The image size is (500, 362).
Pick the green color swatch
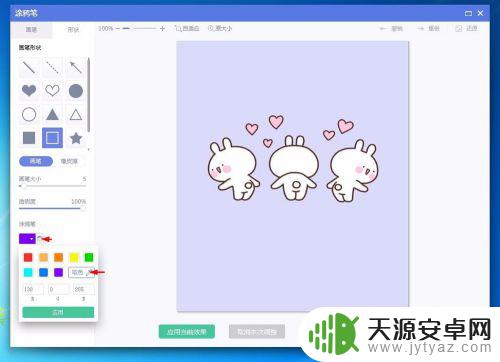click(89, 257)
